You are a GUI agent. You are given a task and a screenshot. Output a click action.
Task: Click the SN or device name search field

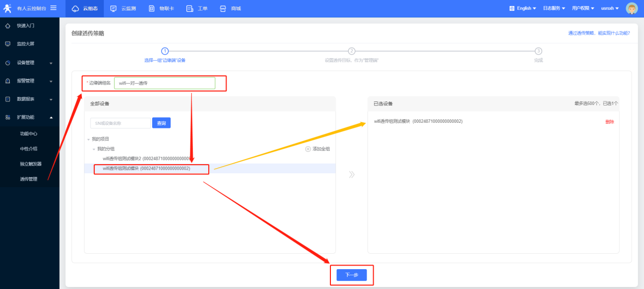pos(120,123)
